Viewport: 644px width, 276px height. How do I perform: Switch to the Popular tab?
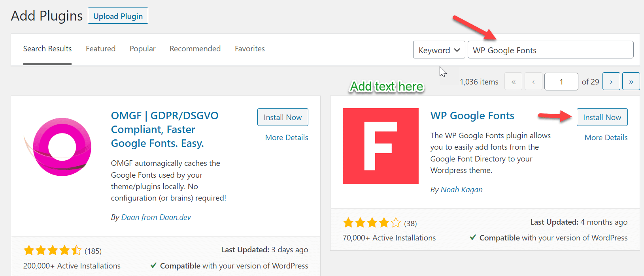coord(143,49)
